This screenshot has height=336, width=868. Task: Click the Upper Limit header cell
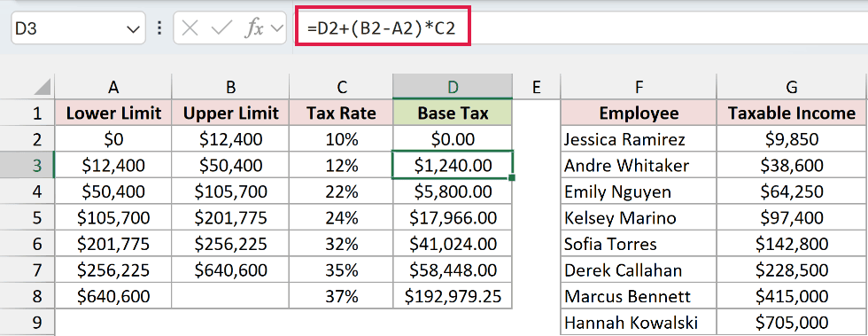click(x=230, y=113)
